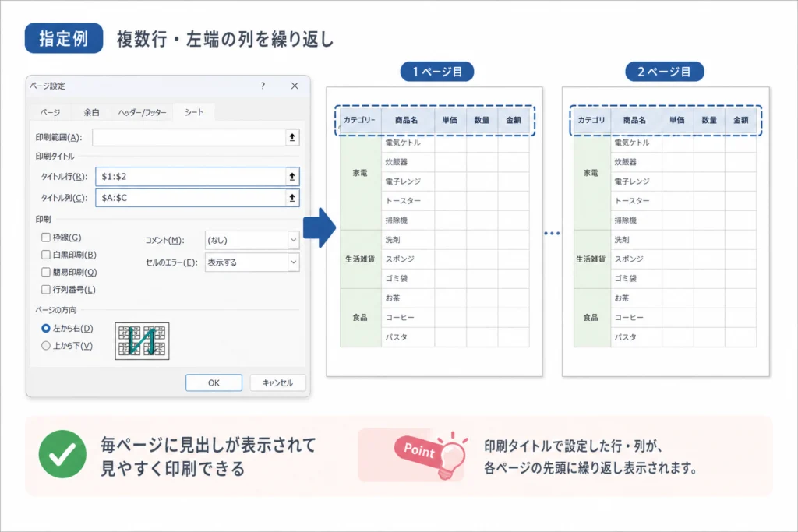Click 家電 cell on page 2
The width and height of the screenshot is (798, 532).
[591, 173]
